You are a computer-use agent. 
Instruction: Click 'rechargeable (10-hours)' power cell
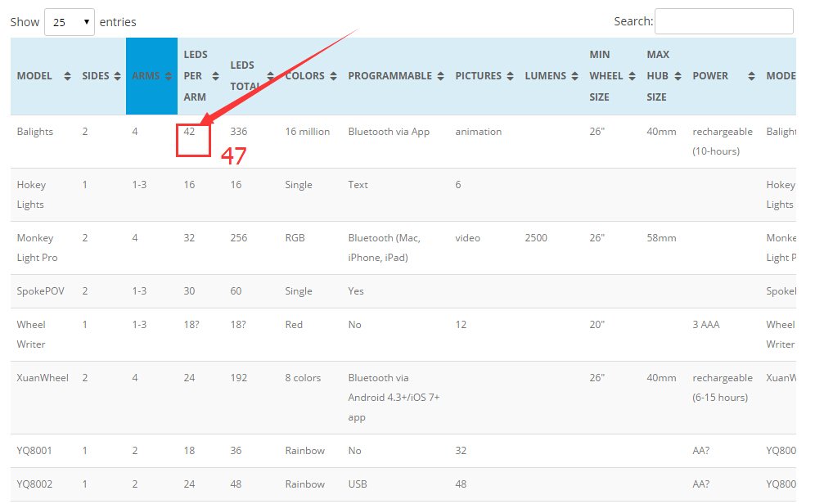pyautogui.click(x=723, y=142)
